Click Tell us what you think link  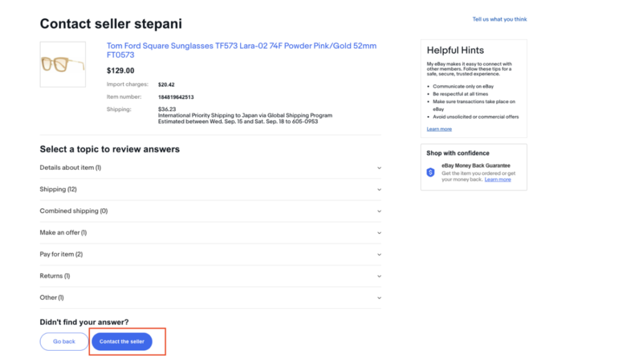[499, 20]
